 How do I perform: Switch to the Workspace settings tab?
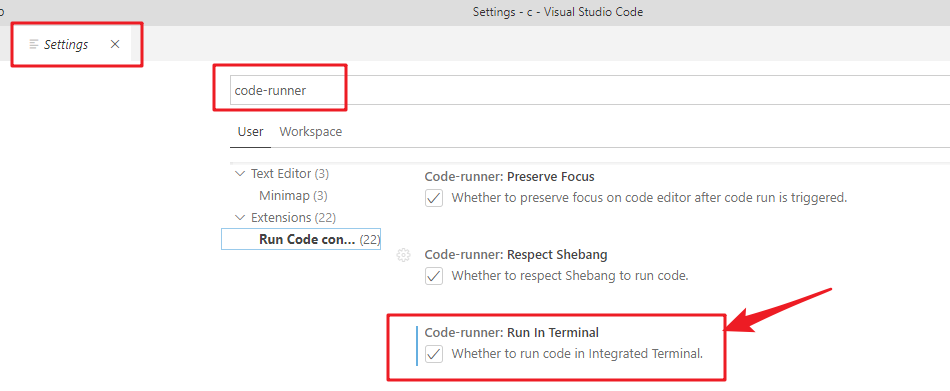click(x=310, y=132)
